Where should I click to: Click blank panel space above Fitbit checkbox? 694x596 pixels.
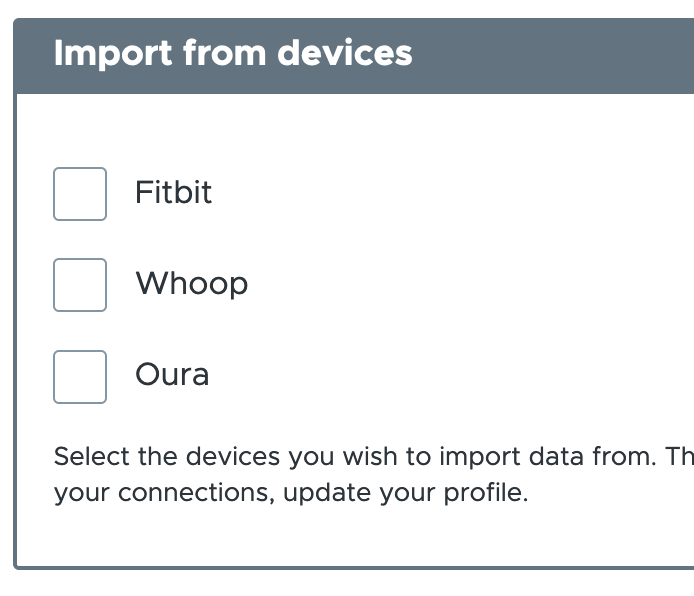354,131
